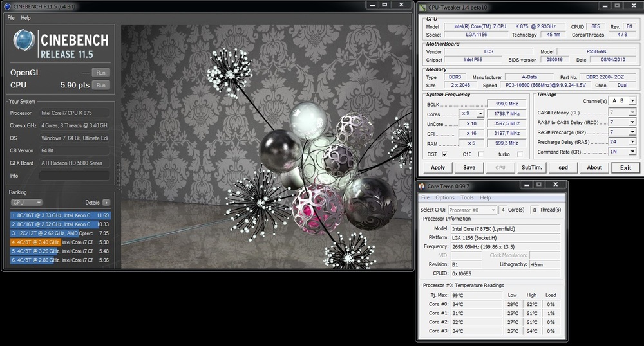Open the Core Temp Options menu
This screenshot has width=644, height=346.
click(x=445, y=197)
